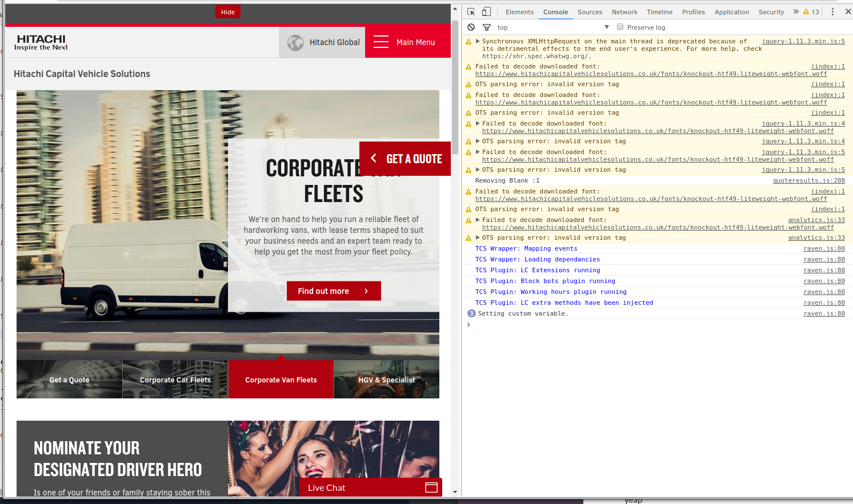Viewport: 853px width, 504px height.
Task: Expand the Live Chat window icon
Action: tap(431, 487)
